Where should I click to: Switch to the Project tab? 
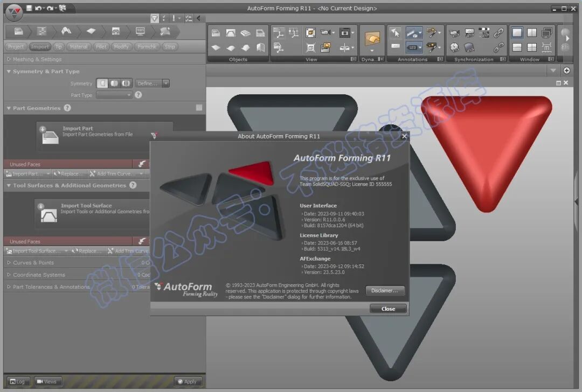(16, 47)
